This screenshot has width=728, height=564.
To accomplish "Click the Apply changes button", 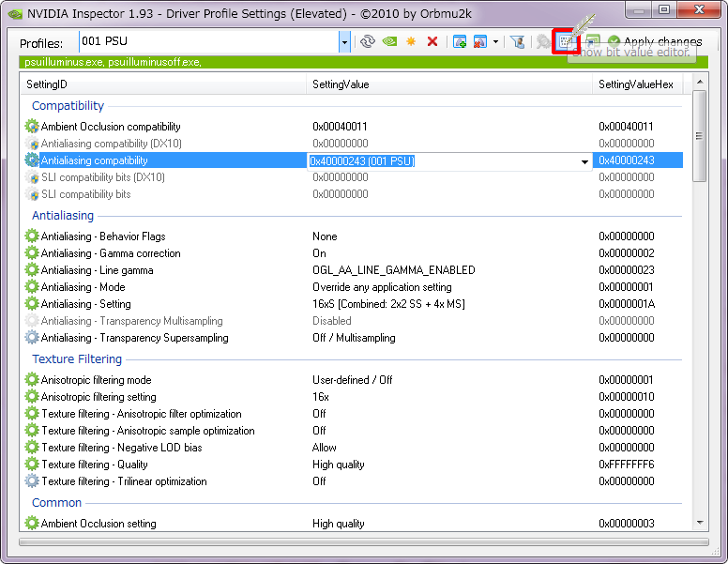I will click(655, 42).
